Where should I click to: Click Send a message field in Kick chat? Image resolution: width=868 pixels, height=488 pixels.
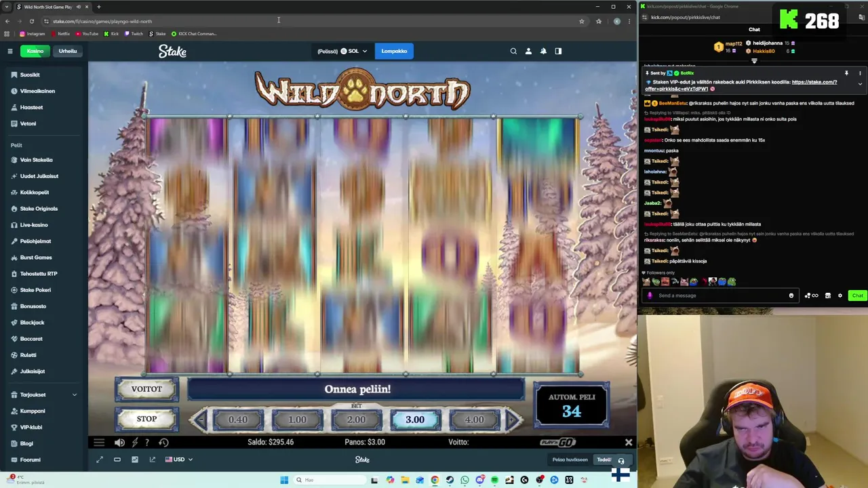[719, 296]
